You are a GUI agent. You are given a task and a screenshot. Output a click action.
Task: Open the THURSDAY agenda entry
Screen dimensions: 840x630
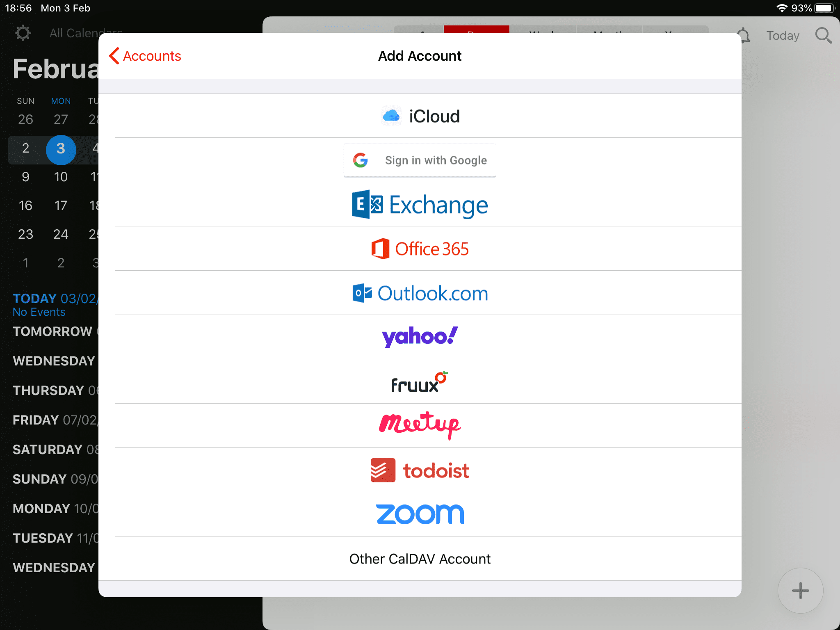click(55, 390)
